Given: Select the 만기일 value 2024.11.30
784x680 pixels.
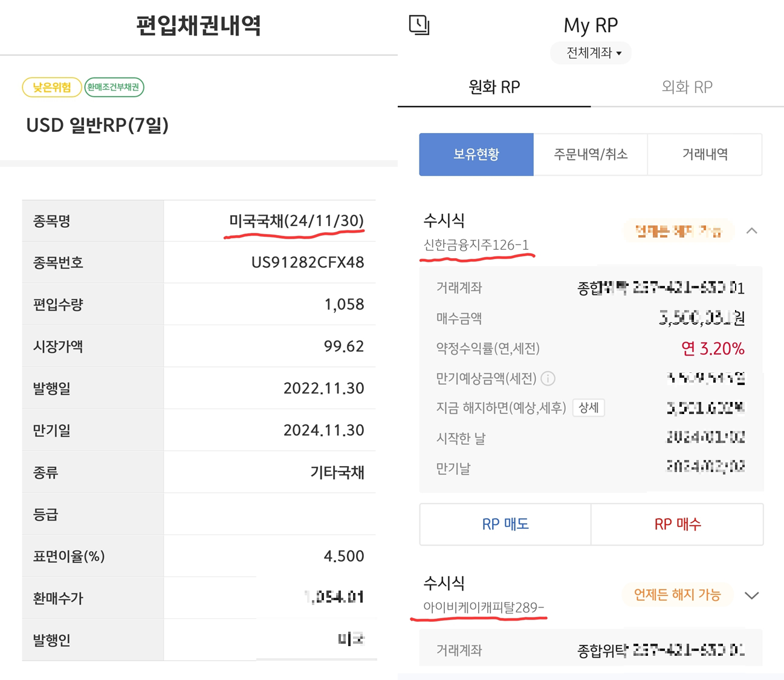Looking at the screenshot, I should (x=324, y=430).
